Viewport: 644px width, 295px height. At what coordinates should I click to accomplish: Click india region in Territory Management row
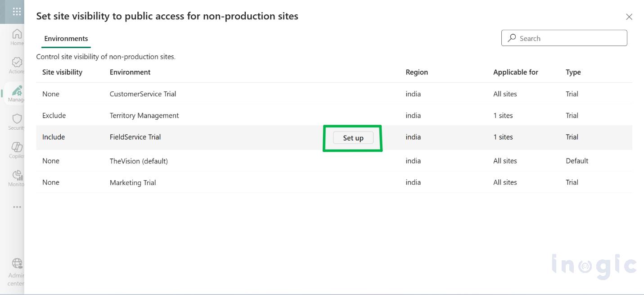tap(413, 115)
